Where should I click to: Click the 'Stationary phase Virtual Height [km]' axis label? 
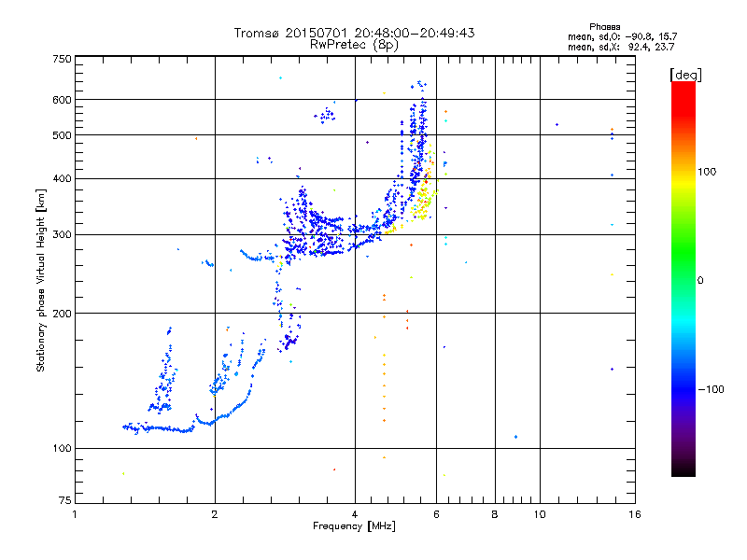coord(41,280)
